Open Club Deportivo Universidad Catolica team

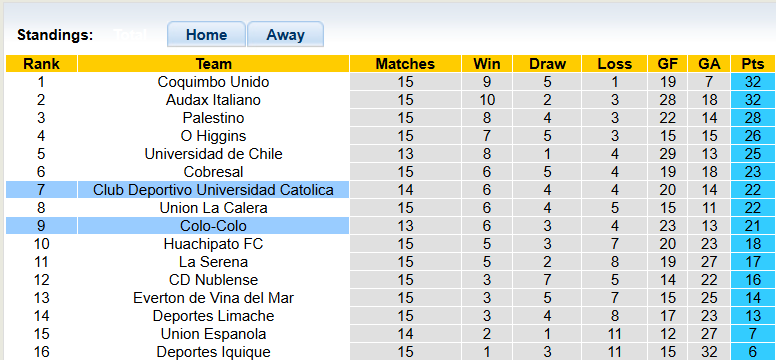point(213,190)
